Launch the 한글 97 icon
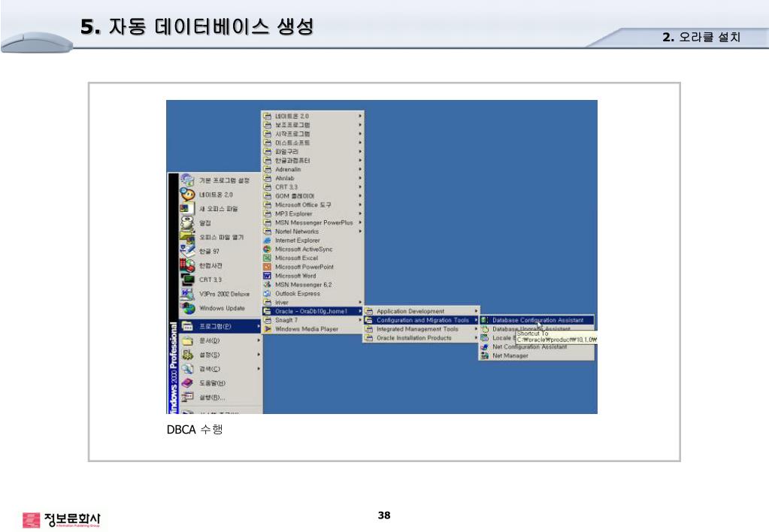 (187, 251)
